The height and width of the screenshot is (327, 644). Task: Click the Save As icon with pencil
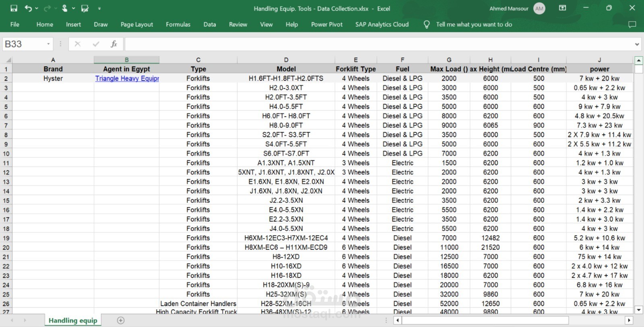[85, 8]
